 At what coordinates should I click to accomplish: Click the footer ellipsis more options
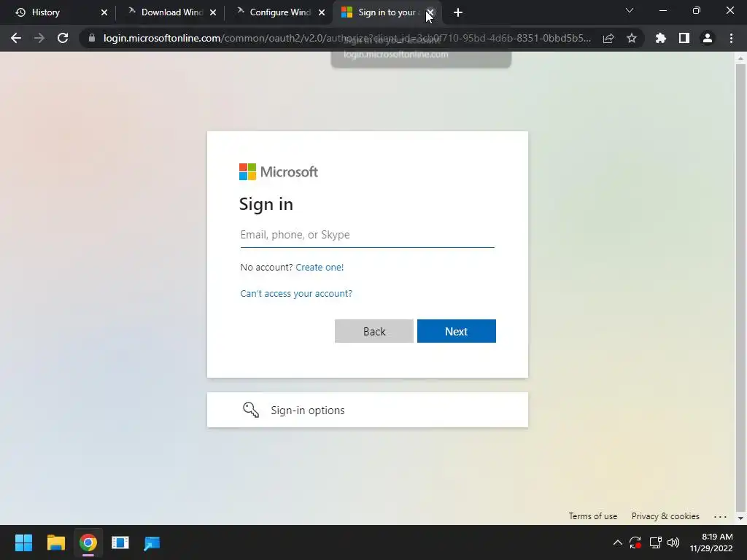coord(720,517)
